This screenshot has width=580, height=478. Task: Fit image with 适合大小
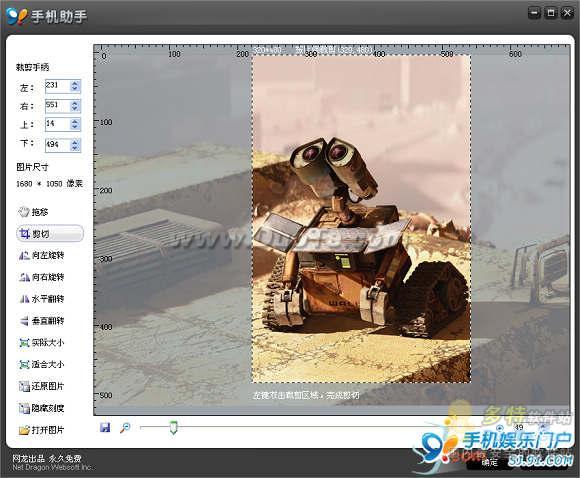click(41, 364)
